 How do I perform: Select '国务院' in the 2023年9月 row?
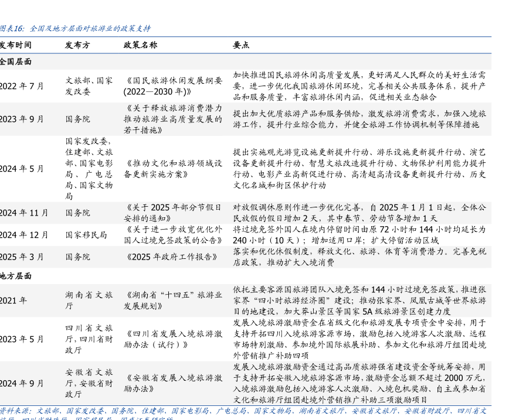pos(77,119)
